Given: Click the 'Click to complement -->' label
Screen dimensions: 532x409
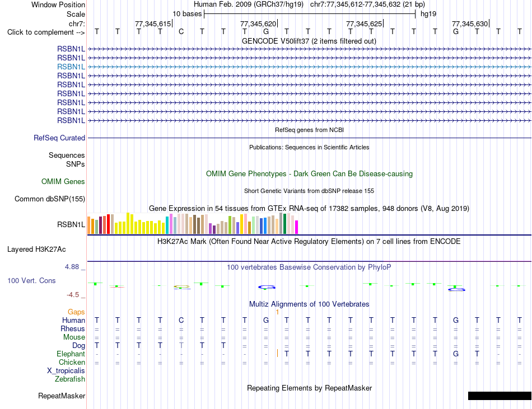Looking at the screenshot, I should point(46,32).
